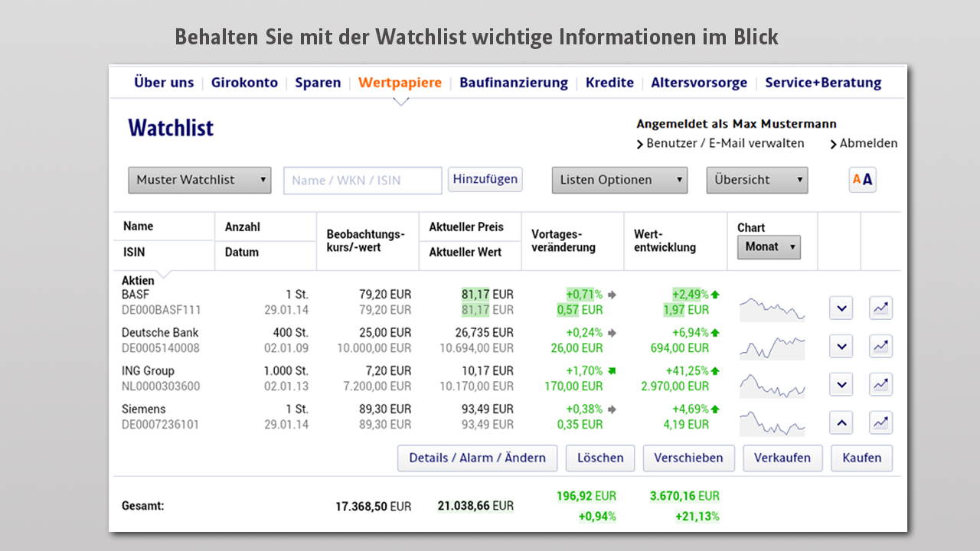Click the Verkaufen button
The image size is (980, 551).
782,458
